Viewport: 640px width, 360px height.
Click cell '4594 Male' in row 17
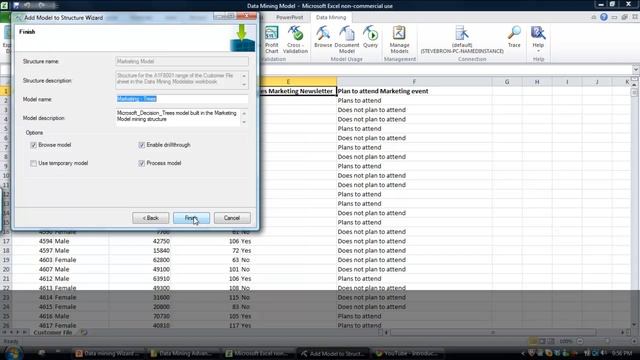[x=54, y=241]
